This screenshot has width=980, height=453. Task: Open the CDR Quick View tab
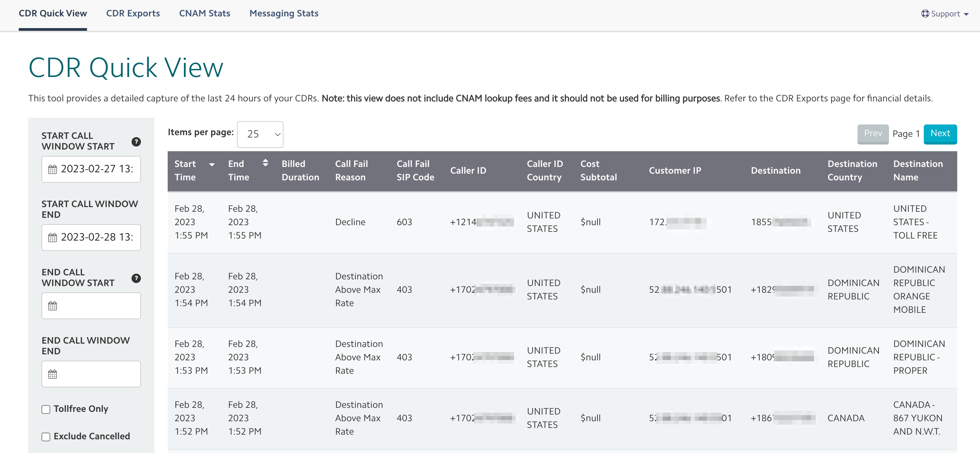pyautogui.click(x=53, y=13)
